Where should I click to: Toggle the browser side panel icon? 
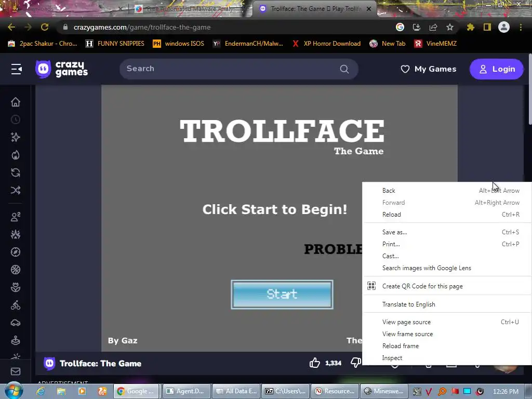coord(487,27)
